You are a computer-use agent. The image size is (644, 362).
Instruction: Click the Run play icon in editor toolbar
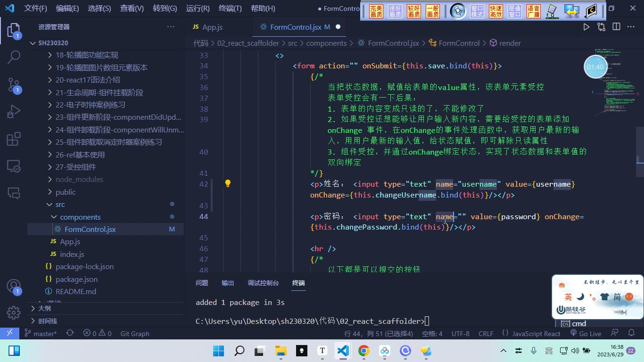pyautogui.click(x=586, y=27)
